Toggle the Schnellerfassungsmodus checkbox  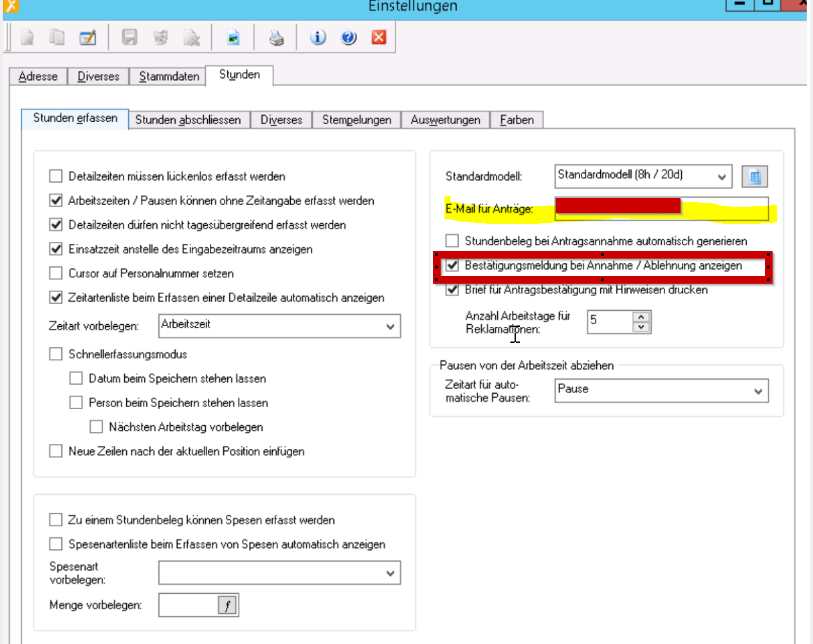point(56,354)
